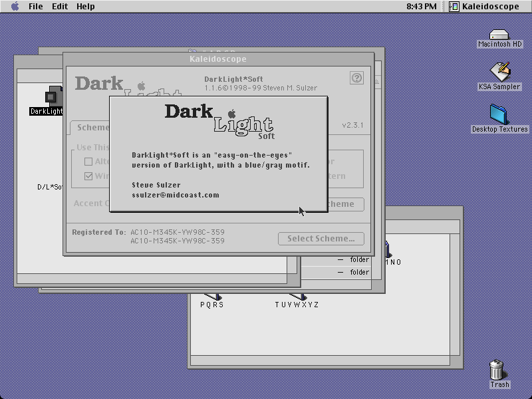Click the DarkLight*Soft scheme name heading
The image size is (532, 399).
(x=233, y=79)
